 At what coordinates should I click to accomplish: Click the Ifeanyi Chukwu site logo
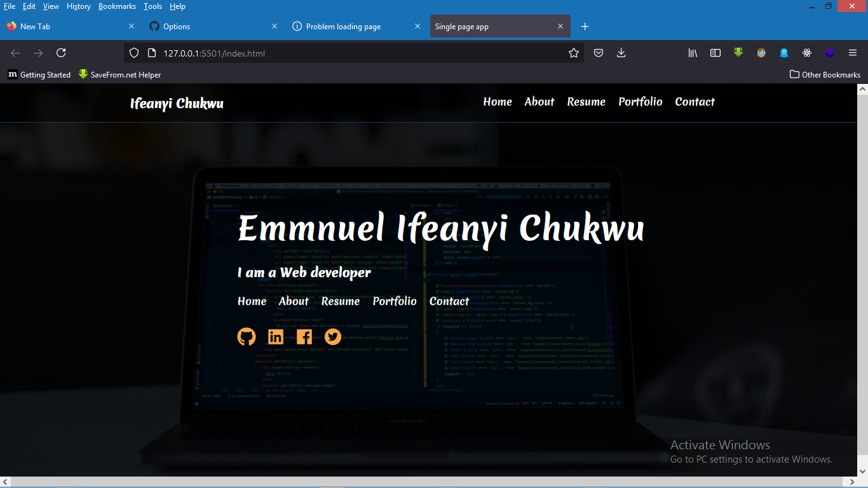pyautogui.click(x=177, y=104)
